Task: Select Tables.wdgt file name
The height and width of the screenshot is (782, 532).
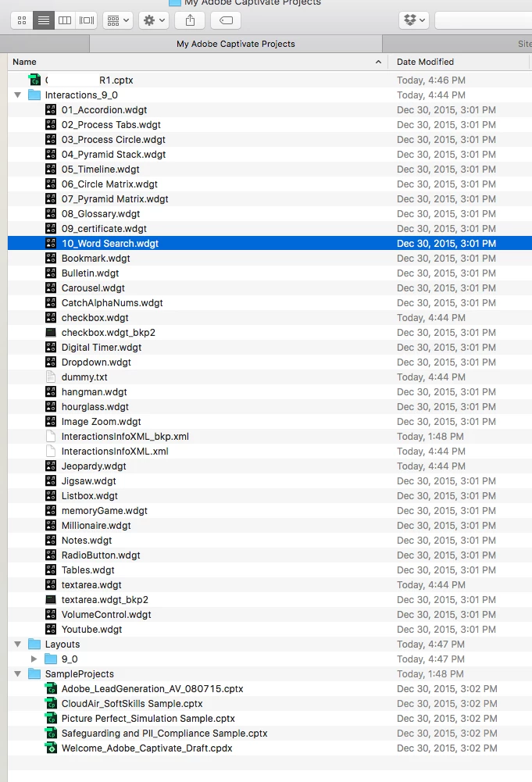Action: pyautogui.click(x=87, y=570)
